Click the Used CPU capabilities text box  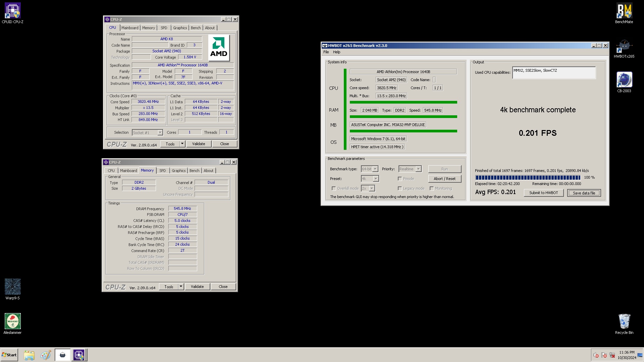[x=554, y=73]
